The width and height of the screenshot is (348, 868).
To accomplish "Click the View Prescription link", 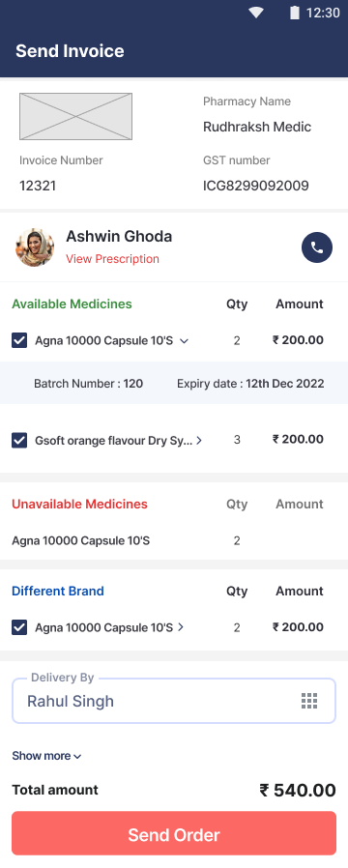I will (x=112, y=259).
